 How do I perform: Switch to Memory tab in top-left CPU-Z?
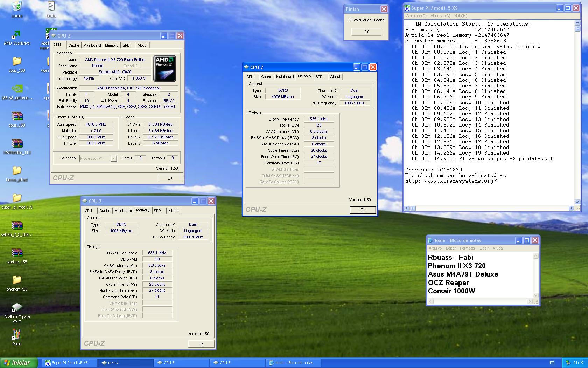pyautogui.click(x=112, y=45)
